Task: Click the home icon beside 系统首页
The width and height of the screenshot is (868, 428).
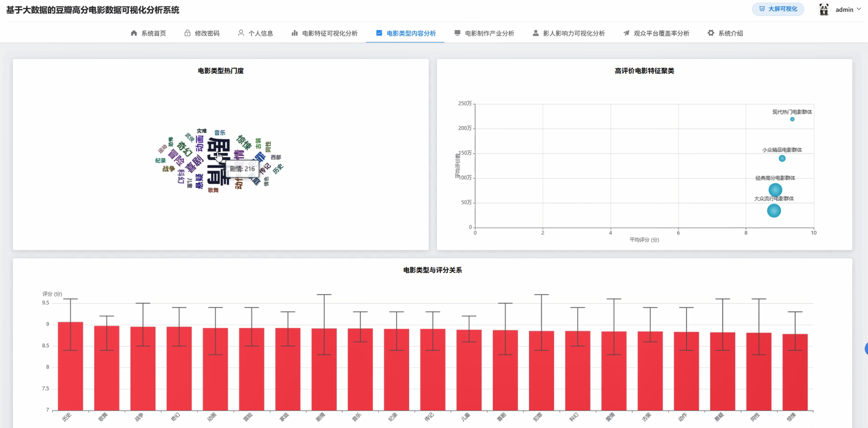Action: click(x=134, y=33)
